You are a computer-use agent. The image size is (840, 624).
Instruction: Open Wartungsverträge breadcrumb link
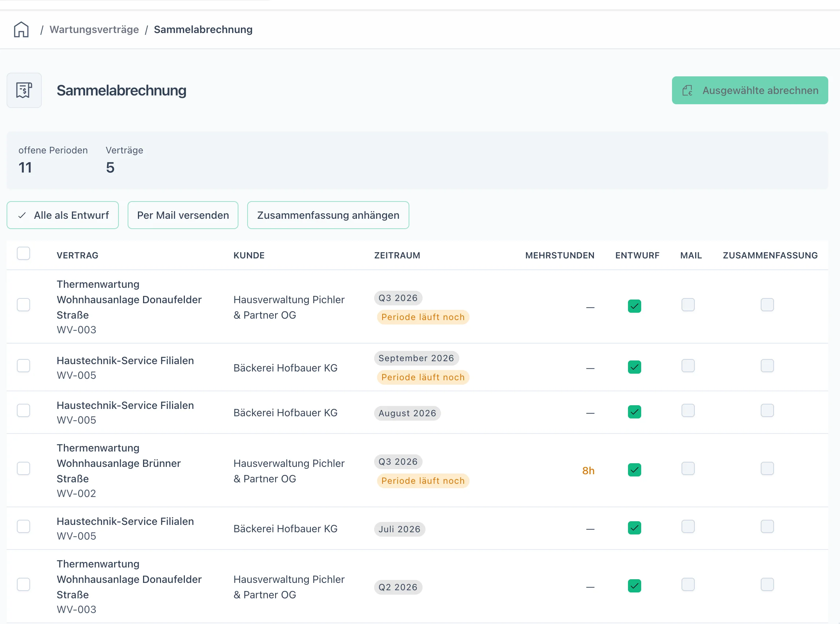(x=94, y=29)
